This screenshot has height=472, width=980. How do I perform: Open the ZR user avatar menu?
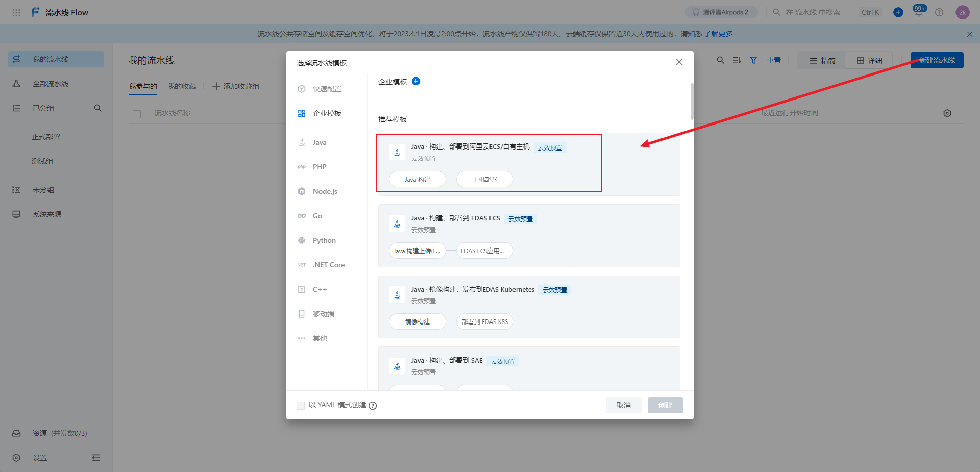click(963, 12)
